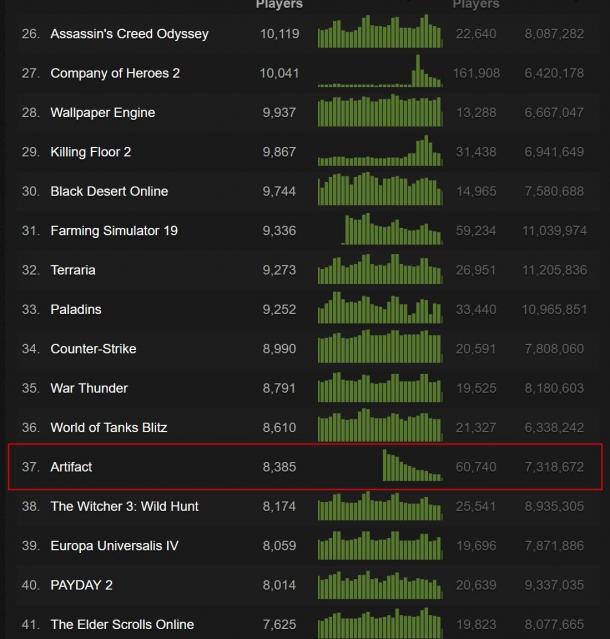Click the 8,174 current players value

coord(280,507)
